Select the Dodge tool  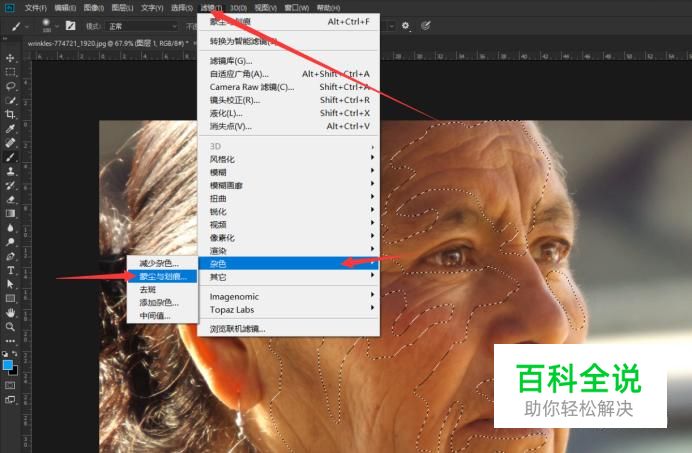10,242
